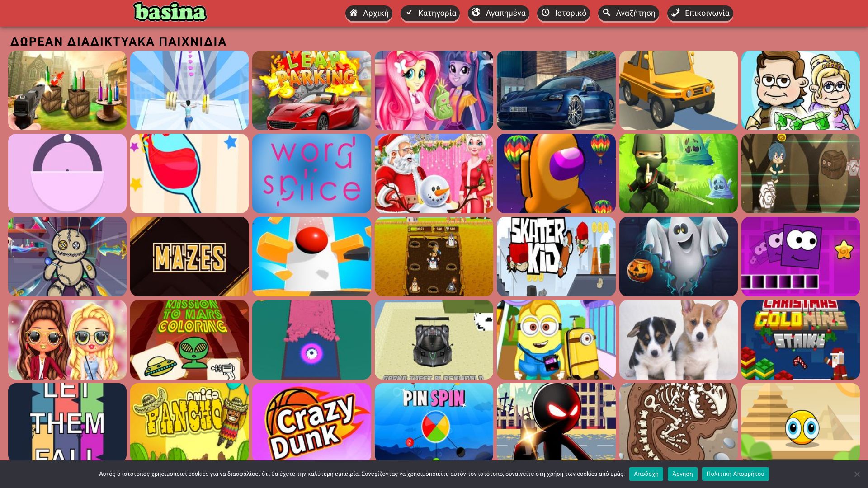The height and width of the screenshot is (488, 868).
Task: Open the purple square face game
Action: tap(801, 257)
